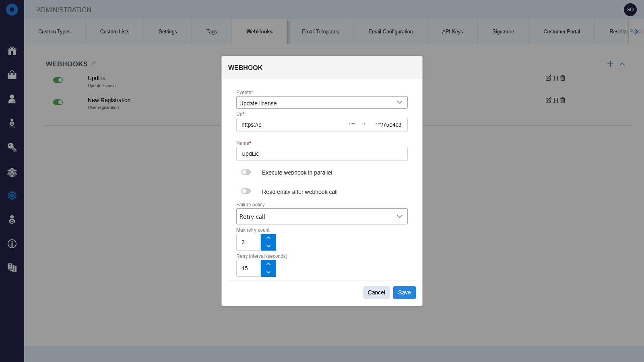
Task: Switch to Custom Types tab
Action: pos(54,31)
